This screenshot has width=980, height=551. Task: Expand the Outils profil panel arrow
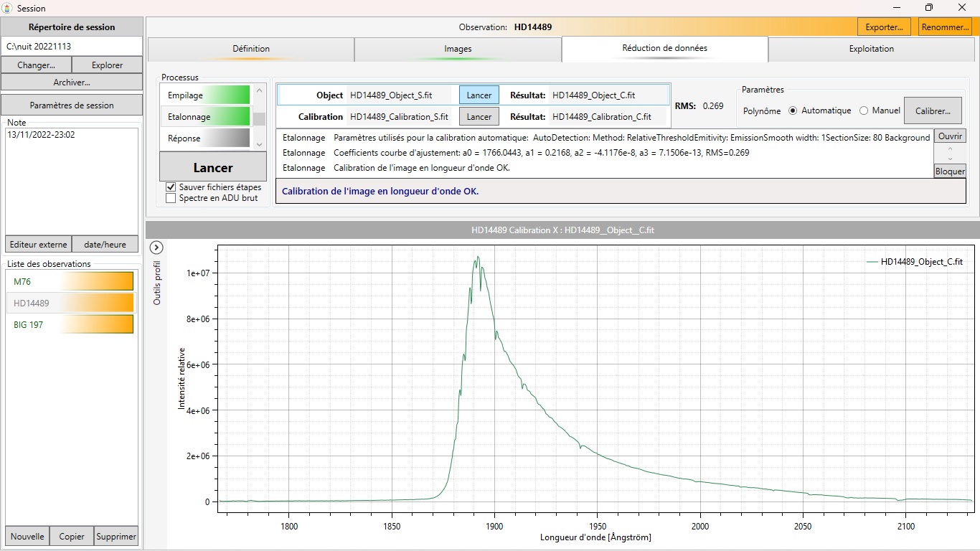156,248
